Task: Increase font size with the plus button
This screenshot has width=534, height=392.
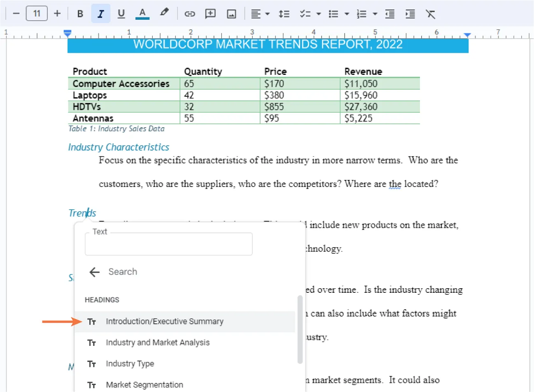Action: (57, 13)
